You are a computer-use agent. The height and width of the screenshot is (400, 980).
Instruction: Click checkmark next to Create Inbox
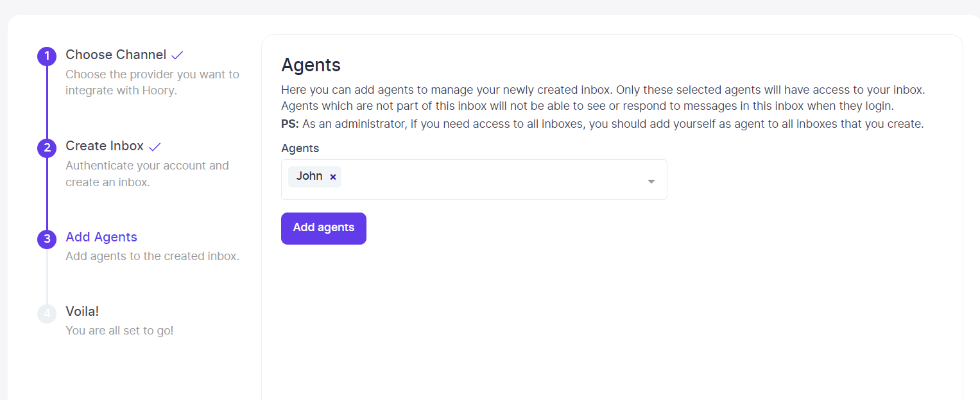click(x=155, y=146)
